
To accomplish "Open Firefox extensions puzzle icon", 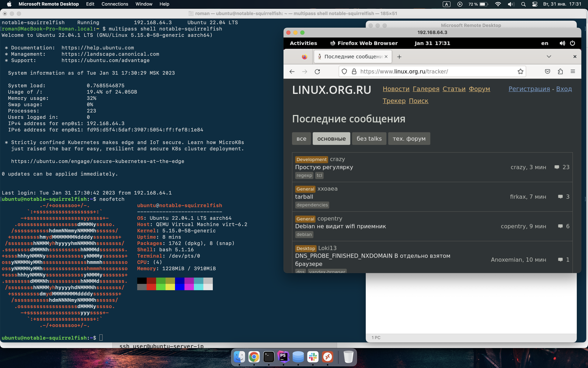I will tap(560, 71).
